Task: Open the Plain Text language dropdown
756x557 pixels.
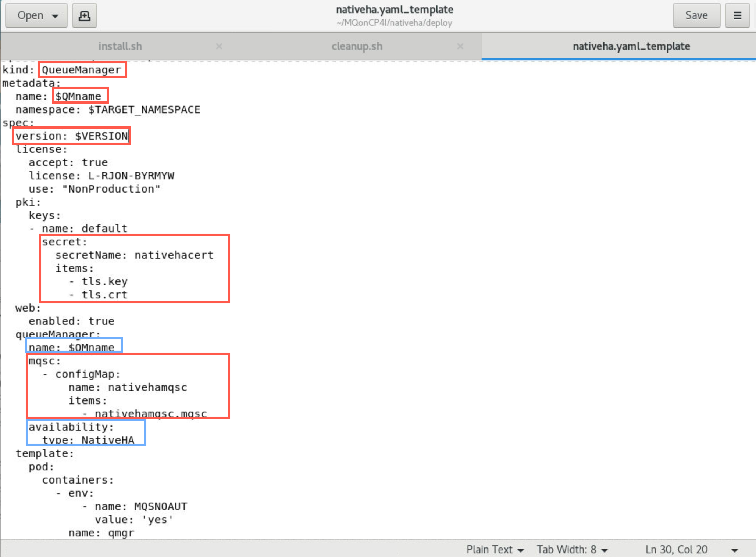Action: [x=495, y=549]
